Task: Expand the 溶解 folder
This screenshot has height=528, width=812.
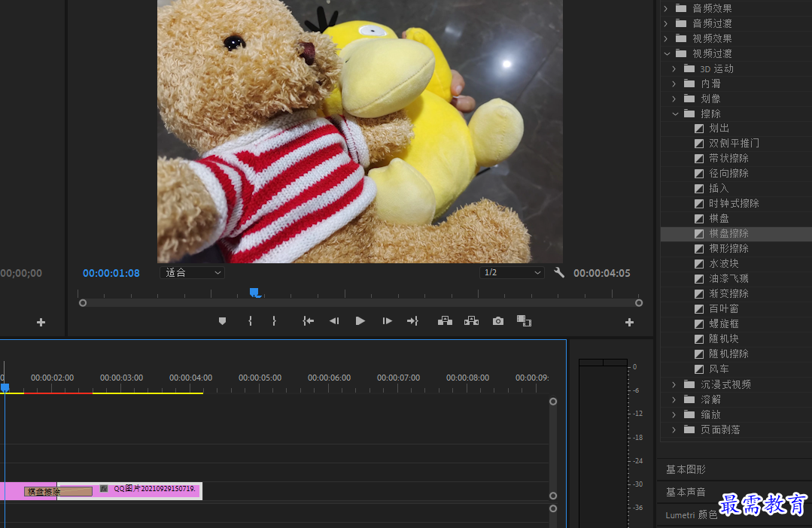Action: (x=674, y=399)
